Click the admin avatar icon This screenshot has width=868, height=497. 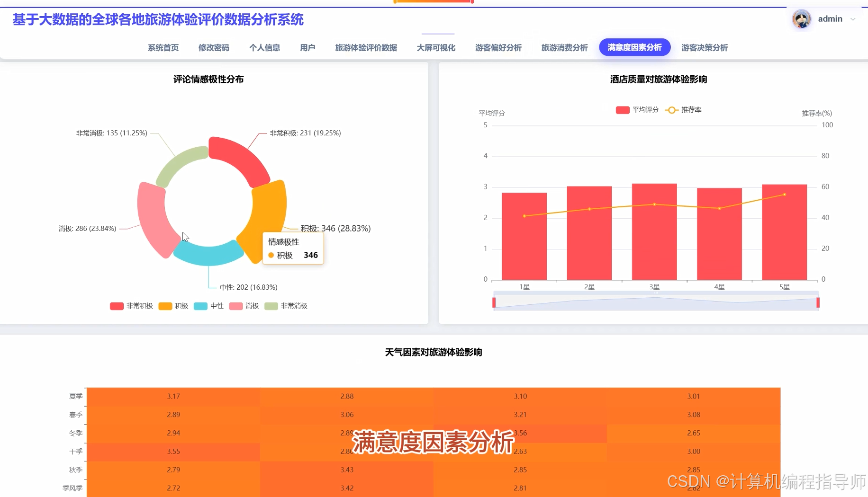[801, 19]
